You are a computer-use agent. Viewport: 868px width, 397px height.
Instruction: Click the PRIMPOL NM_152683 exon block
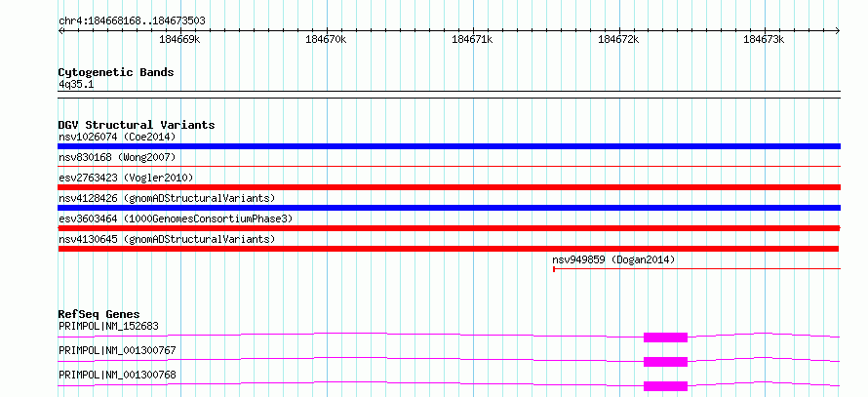(665, 337)
